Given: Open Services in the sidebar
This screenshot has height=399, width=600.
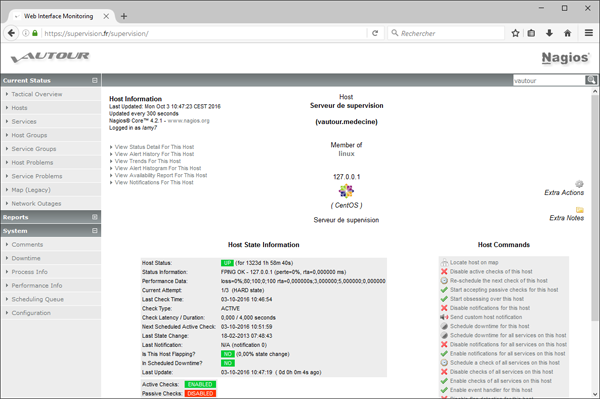Looking at the screenshot, I should [x=24, y=122].
